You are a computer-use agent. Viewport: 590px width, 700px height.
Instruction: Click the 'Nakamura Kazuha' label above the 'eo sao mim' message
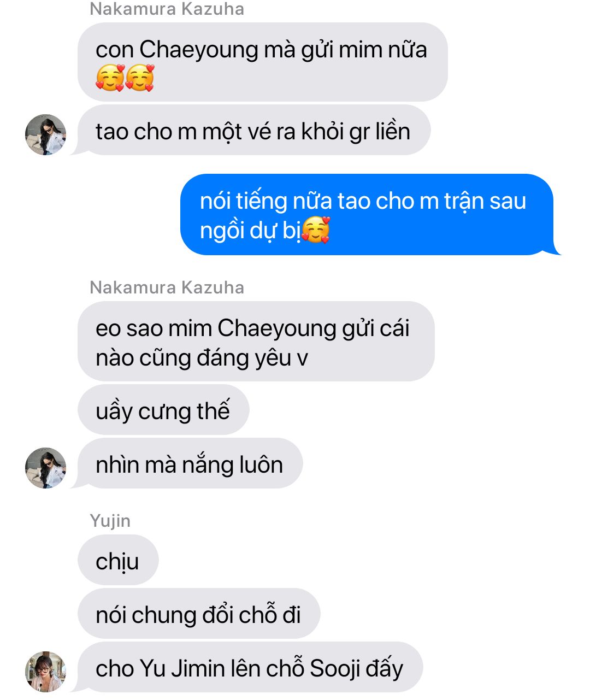tap(167, 287)
